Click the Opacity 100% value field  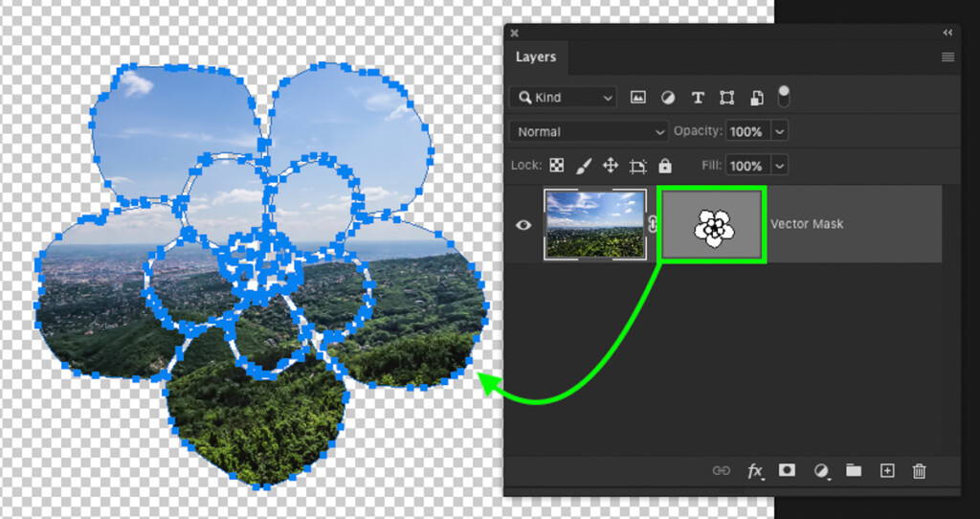click(748, 132)
